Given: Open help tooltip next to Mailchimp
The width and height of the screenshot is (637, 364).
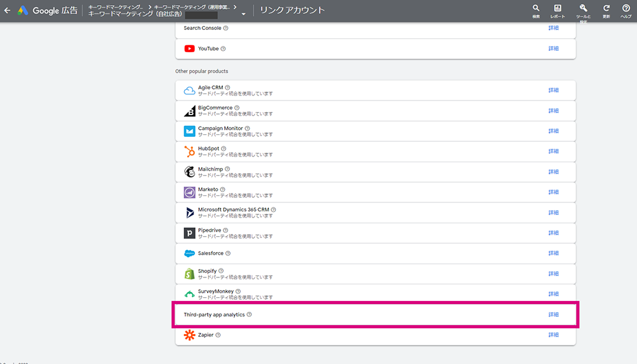Looking at the screenshot, I should (x=227, y=169).
